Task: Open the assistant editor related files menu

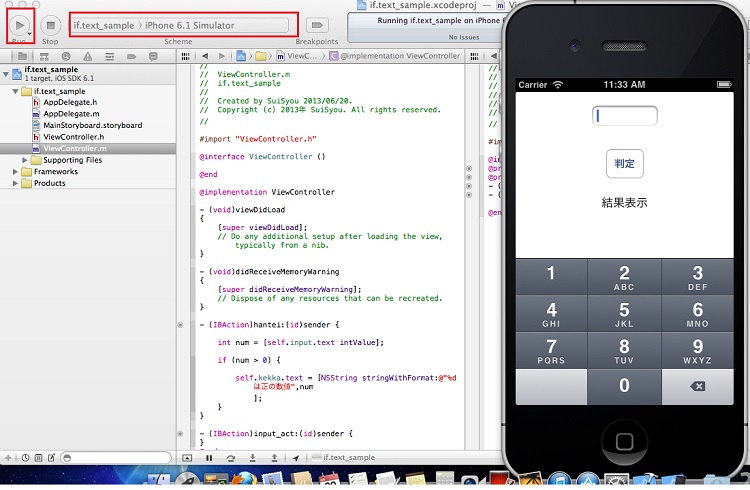Action: tap(474, 56)
